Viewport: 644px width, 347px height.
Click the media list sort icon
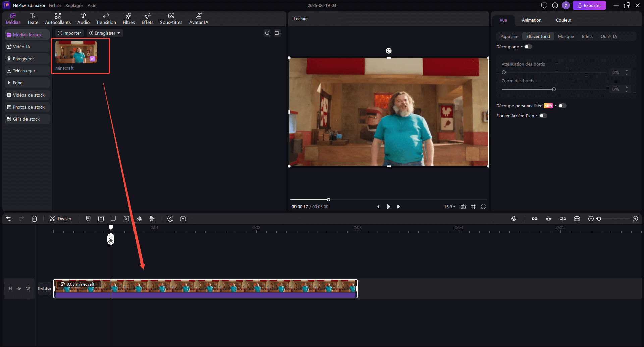[277, 33]
